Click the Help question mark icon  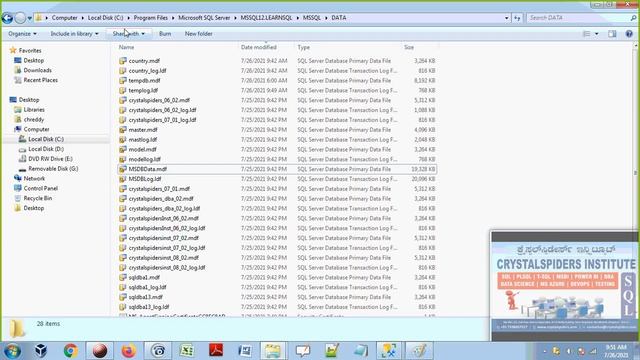pyautogui.click(x=629, y=34)
